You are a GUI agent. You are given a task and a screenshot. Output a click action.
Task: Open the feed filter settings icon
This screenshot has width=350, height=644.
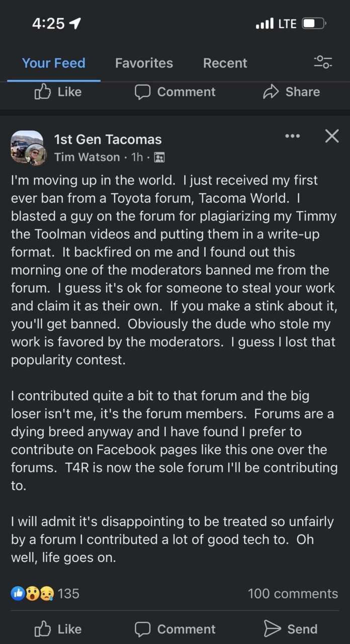[x=323, y=62]
